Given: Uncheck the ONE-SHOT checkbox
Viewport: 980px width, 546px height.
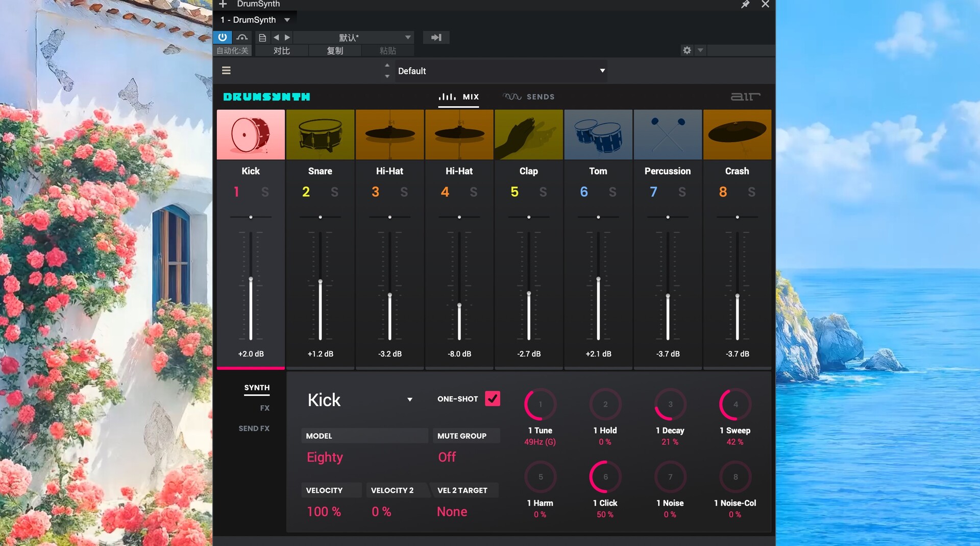Looking at the screenshot, I should (x=492, y=398).
